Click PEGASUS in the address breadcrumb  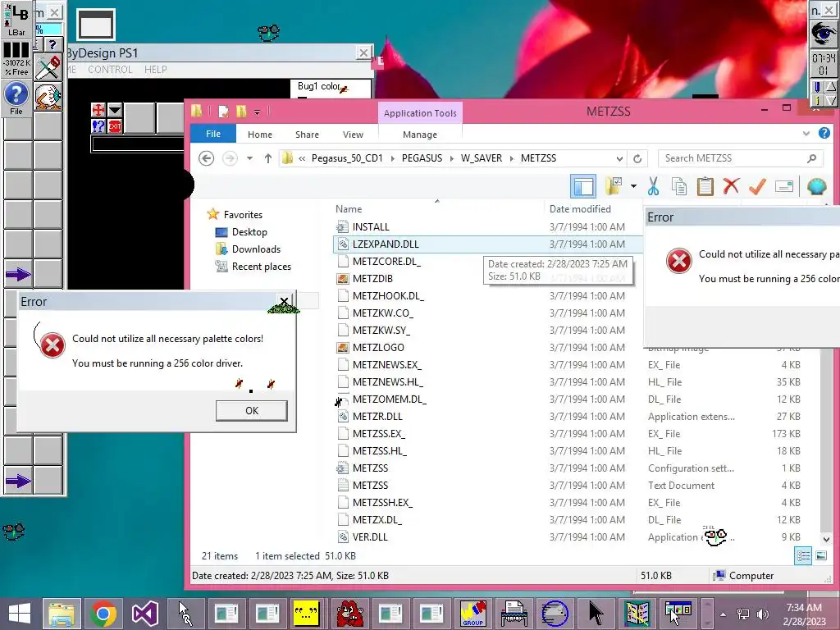tap(422, 158)
